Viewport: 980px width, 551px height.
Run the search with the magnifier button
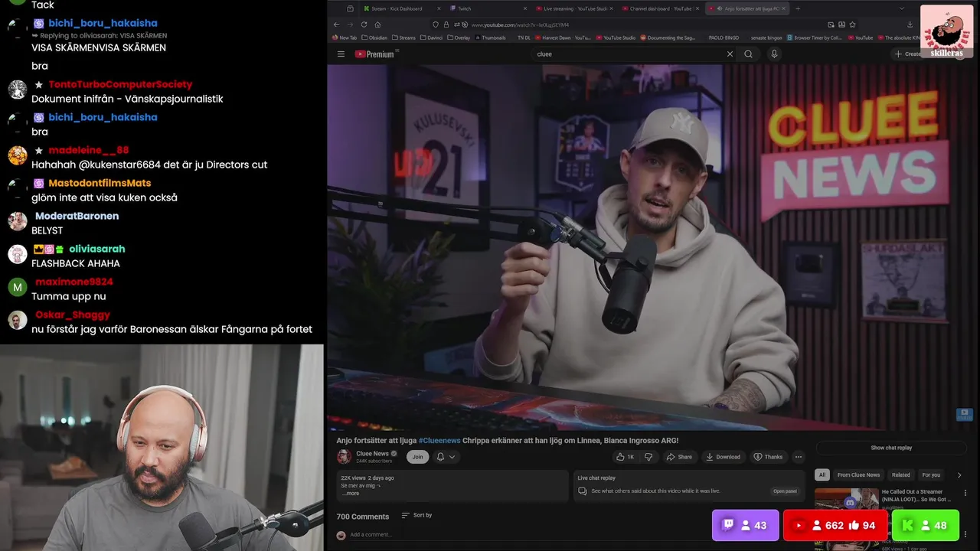[748, 54]
